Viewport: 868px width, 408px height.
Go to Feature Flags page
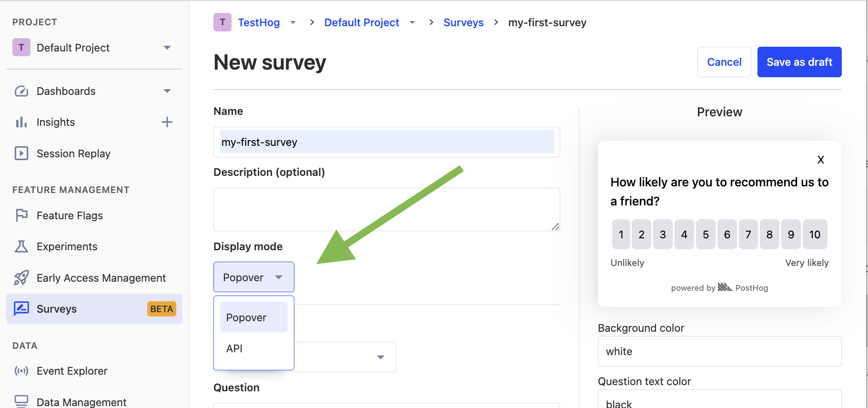[70, 215]
